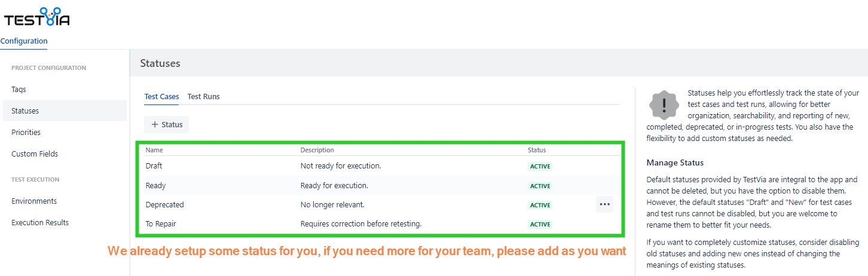The height and width of the screenshot is (276, 868).
Task: Open Environments under Test Execution
Action: 34,201
